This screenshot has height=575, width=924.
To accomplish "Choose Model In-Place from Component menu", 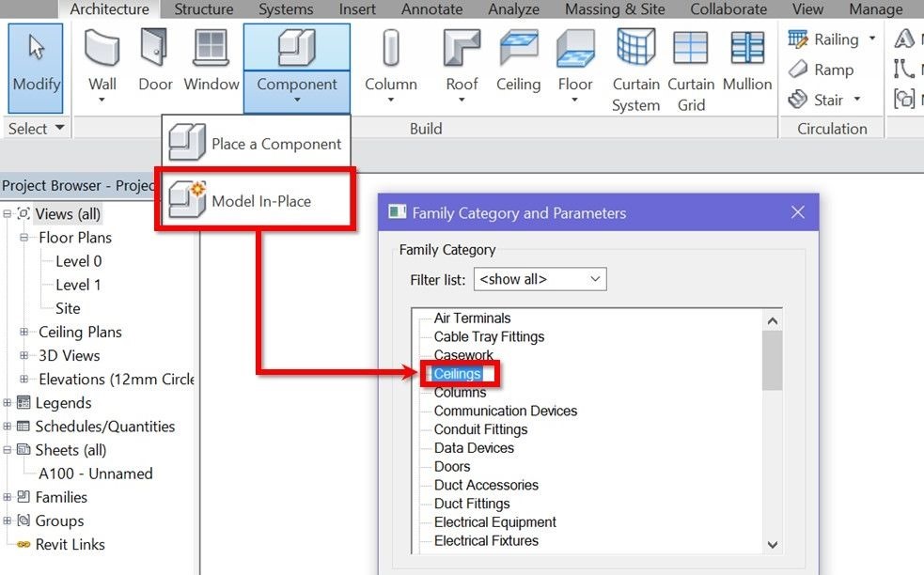I will 256,200.
